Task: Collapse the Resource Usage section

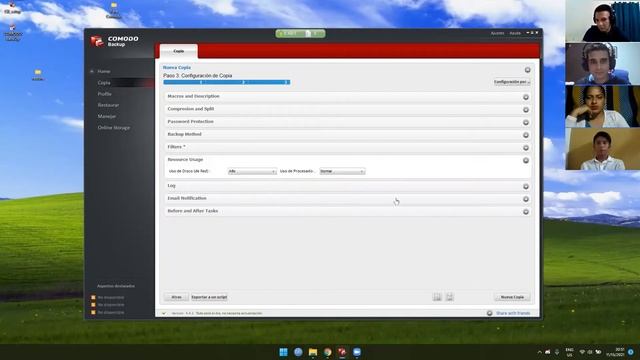Action: pyautogui.click(x=526, y=160)
